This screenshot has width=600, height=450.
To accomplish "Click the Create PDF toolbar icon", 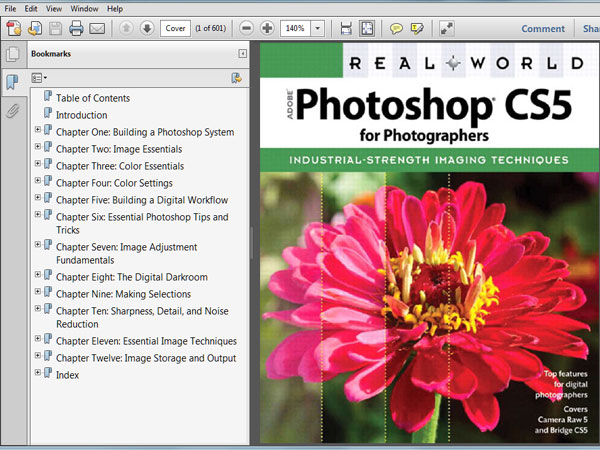I will click(14, 29).
